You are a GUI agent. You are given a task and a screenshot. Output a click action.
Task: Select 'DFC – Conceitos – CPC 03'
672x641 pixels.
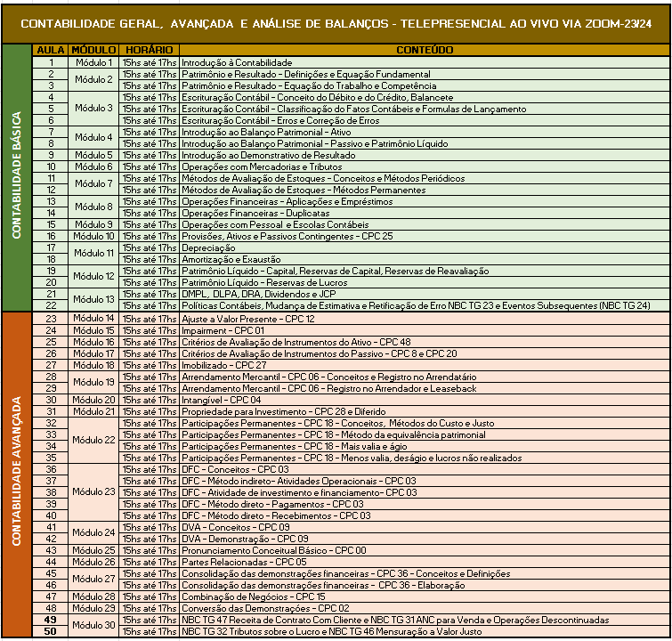click(425, 469)
